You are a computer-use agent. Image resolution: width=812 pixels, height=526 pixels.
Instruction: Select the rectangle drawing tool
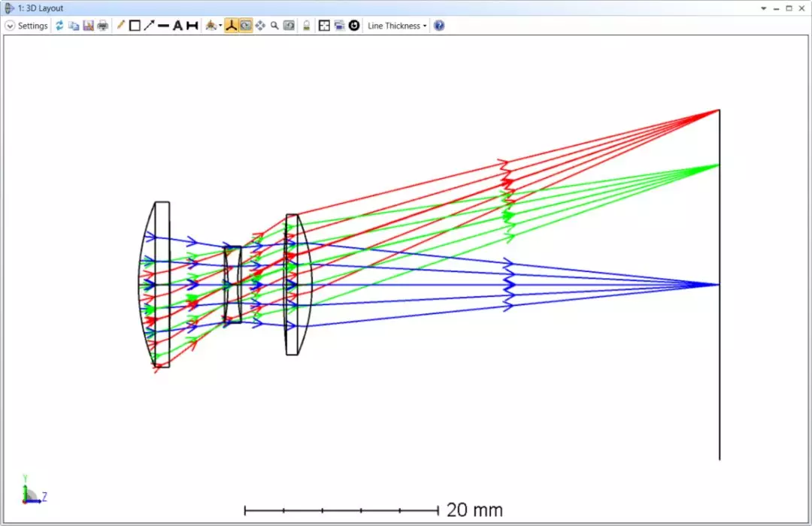[x=135, y=26]
